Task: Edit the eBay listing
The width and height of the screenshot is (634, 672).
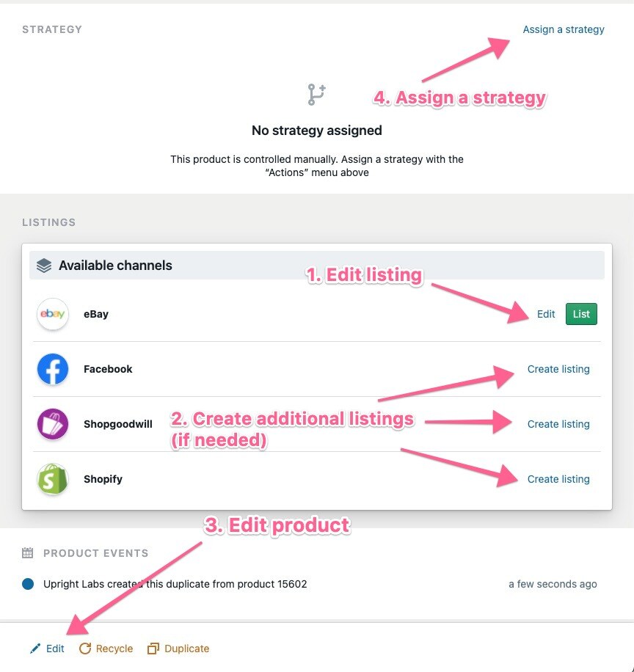Action: [546, 314]
